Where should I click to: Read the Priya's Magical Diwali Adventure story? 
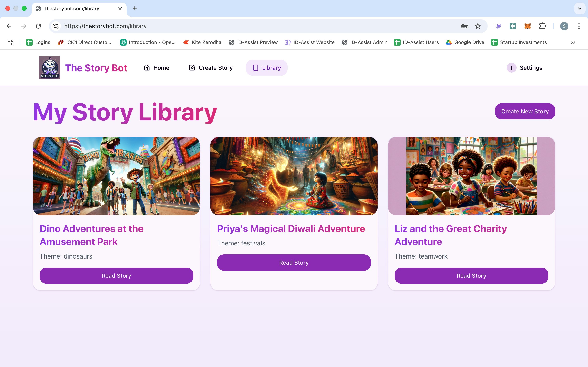click(294, 263)
